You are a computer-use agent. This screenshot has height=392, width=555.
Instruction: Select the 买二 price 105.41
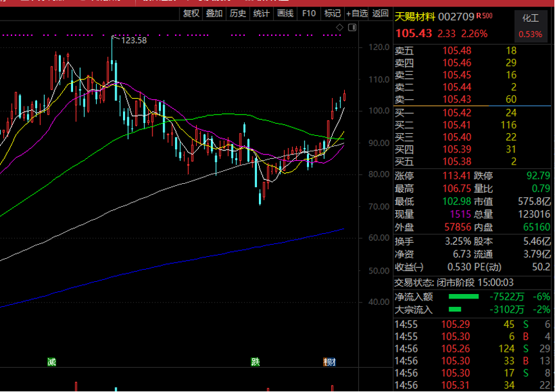click(457, 125)
